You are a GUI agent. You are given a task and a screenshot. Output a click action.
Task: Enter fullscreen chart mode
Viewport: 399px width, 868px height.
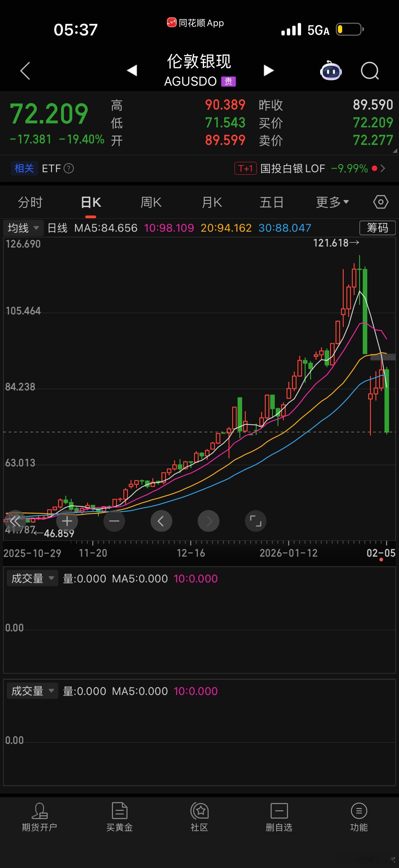point(256,521)
